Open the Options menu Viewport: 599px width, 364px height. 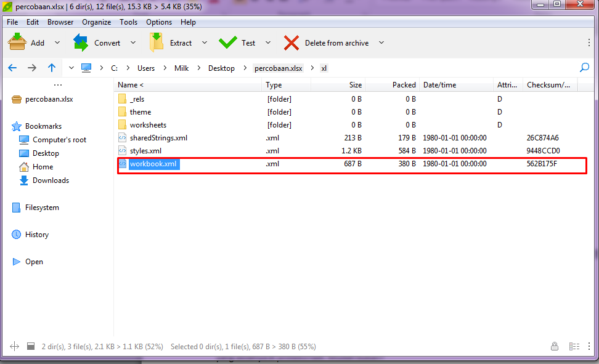tap(158, 22)
